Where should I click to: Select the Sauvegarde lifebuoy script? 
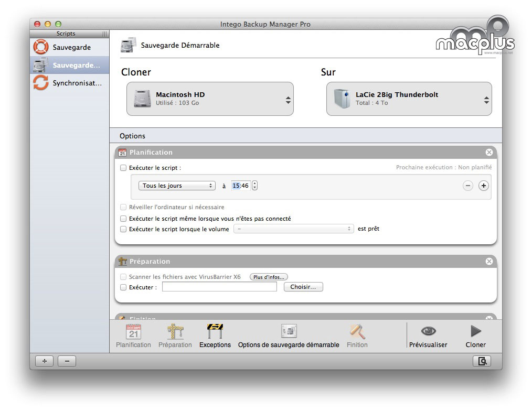point(70,47)
